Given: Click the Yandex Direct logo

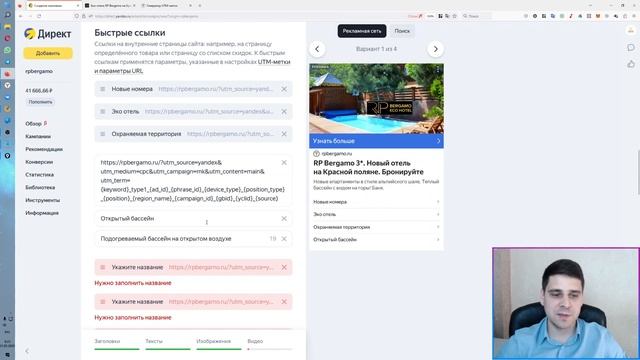Looking at the screenshot, I should [47, 33].
